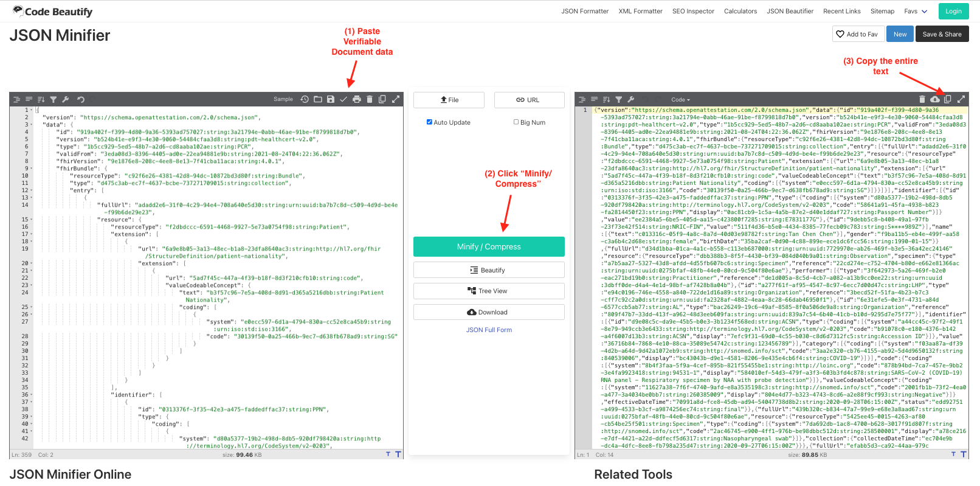Click the blue New button
This screenshot has width=980, height=486.
pos(900,34)
